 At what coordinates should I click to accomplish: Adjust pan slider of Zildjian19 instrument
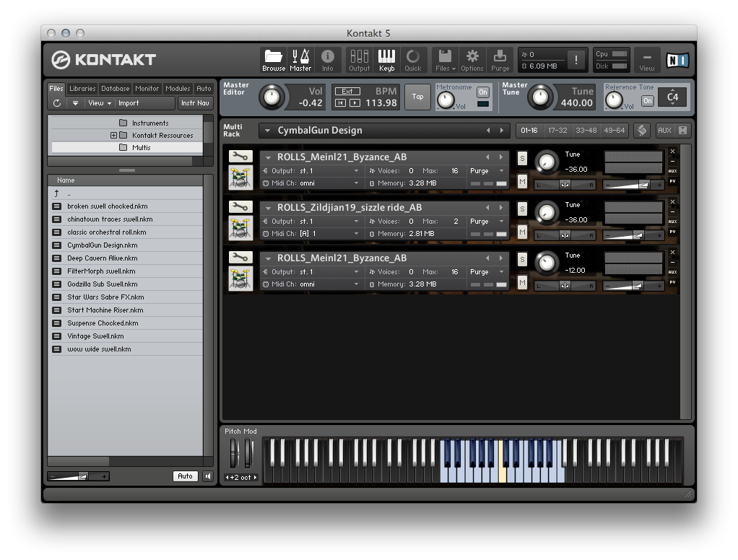[x=565, y=235]
